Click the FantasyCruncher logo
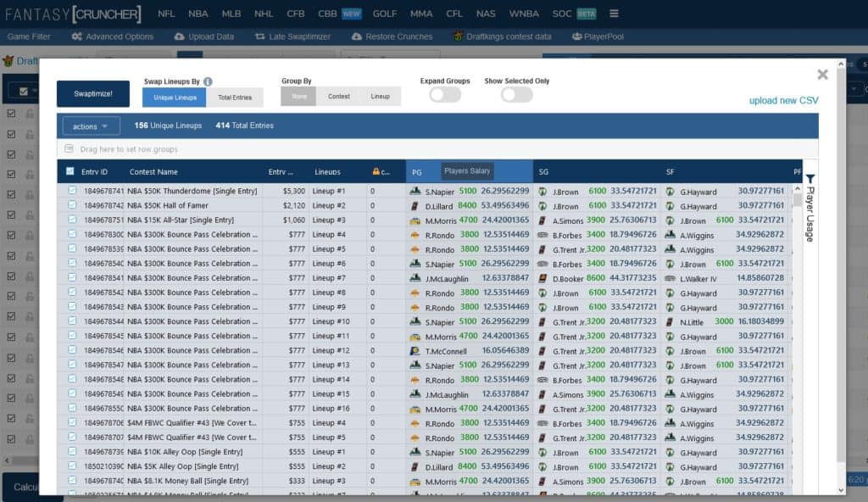This screenshot has height=502, width=868. click(x=73, y=14)
